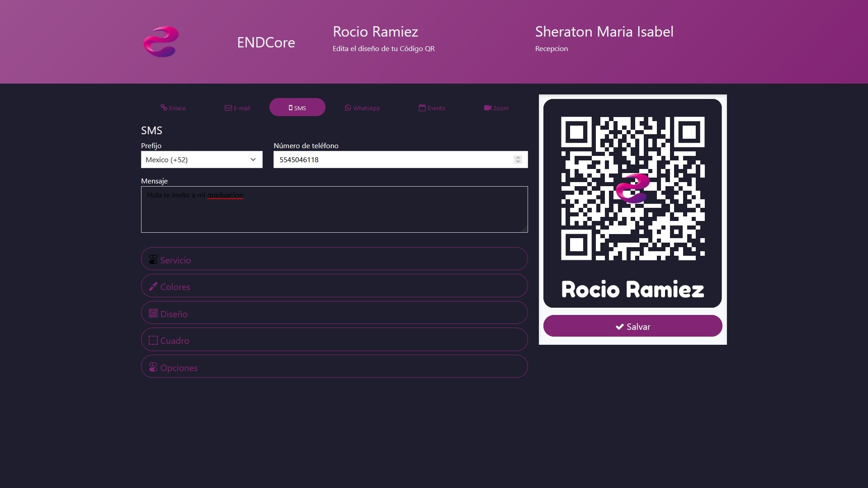Click the phone icon on SMS tab

click(x=291, y=108)
